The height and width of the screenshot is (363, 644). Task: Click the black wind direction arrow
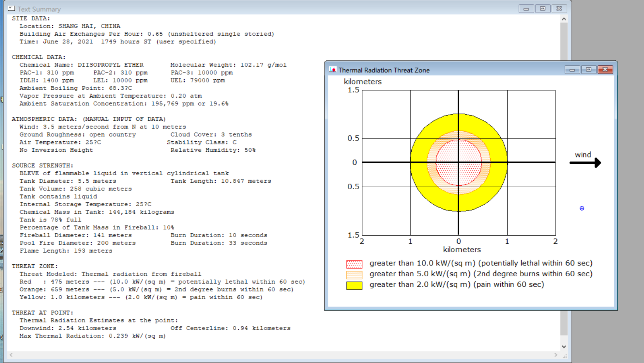coord(585,163)
